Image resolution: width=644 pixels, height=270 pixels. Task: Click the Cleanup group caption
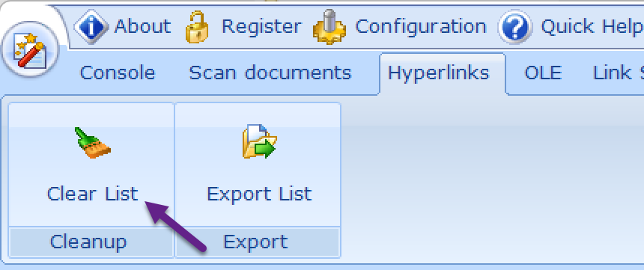(x=88, y=242)
